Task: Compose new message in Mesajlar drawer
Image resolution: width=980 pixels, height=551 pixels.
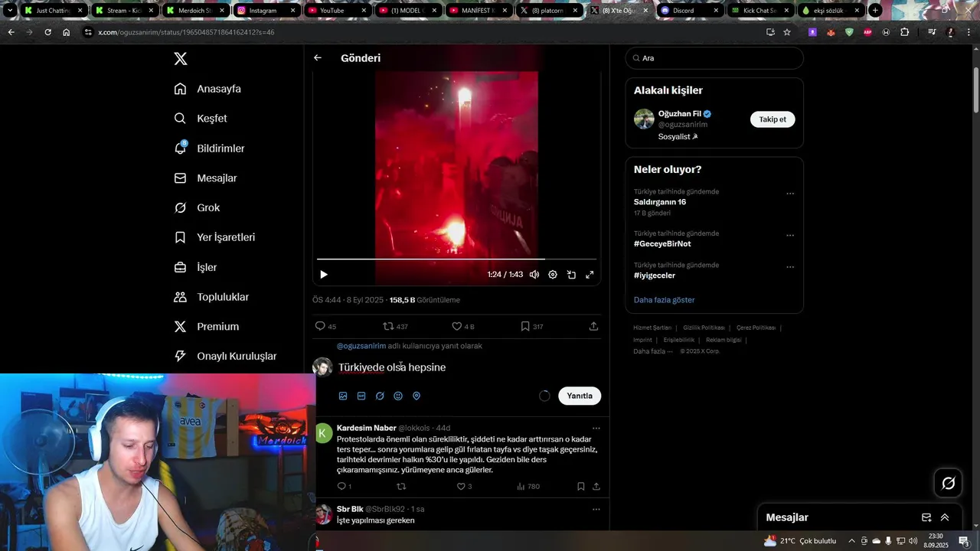Action: (x=926, y=518)
